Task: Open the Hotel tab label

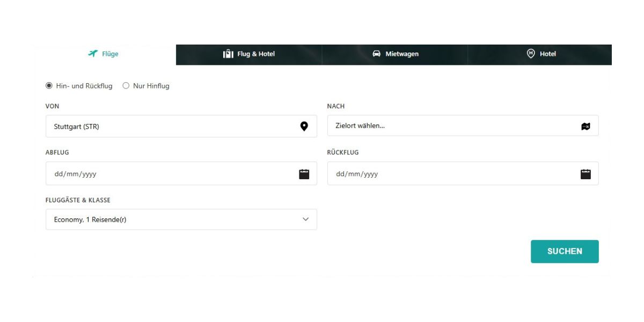Action: 547,54
